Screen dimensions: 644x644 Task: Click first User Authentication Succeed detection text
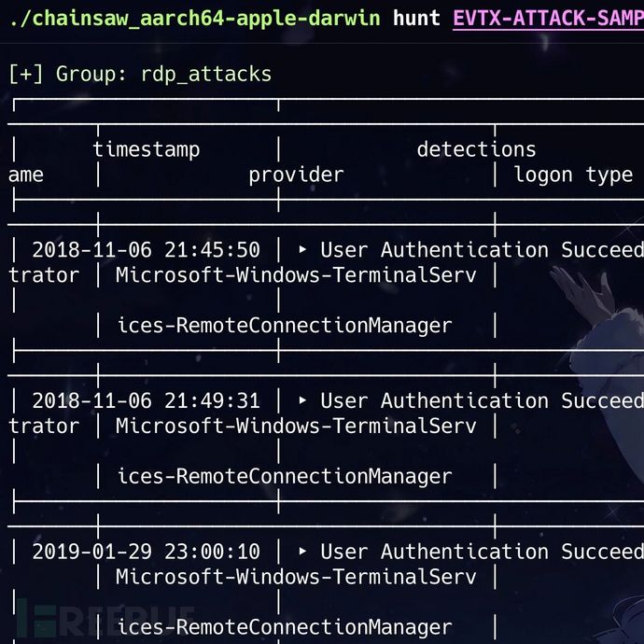tap(482, 250)
